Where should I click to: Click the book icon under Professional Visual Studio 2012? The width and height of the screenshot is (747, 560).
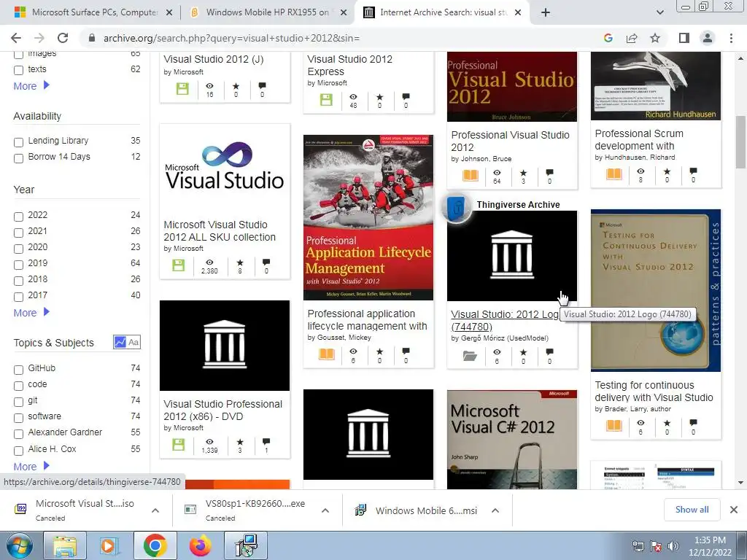coord(471,176)
